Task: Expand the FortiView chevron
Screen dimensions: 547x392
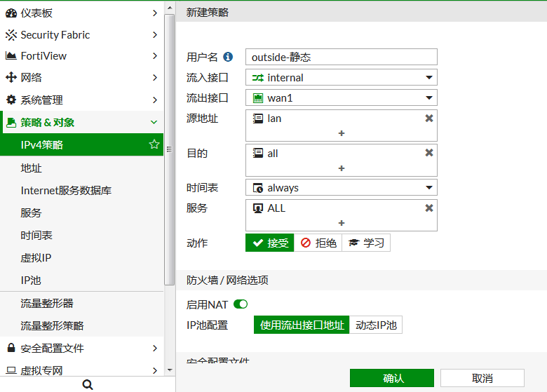Action: click(155, 56)
